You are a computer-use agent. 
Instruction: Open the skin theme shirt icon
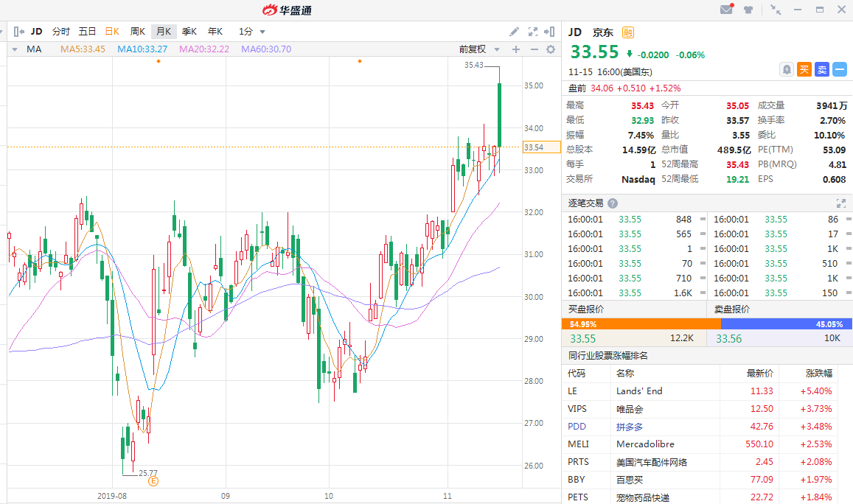[x=748, y=10]
